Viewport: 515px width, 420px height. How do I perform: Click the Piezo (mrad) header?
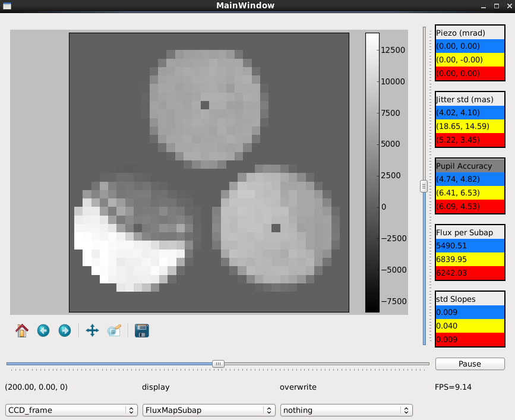click(470, 33)
